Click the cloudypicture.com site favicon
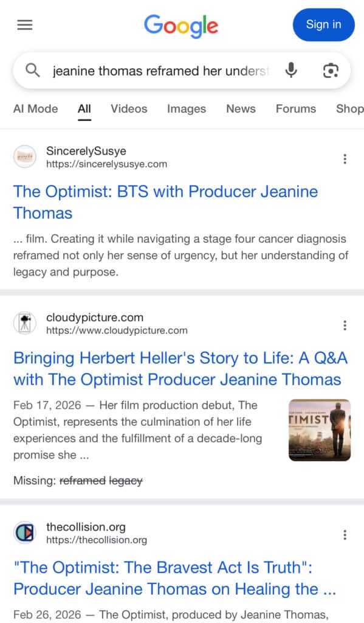Image resolution: width=364 pixels, height=623 pixels. coord(26,323)
